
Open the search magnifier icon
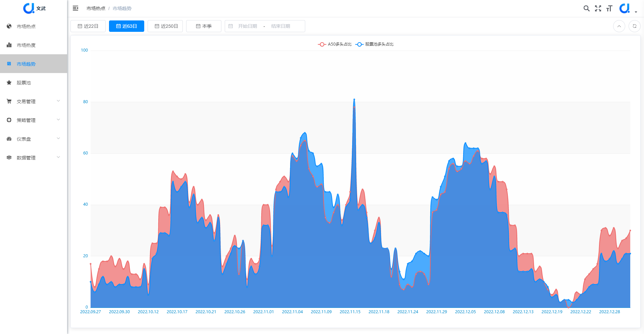586,8
